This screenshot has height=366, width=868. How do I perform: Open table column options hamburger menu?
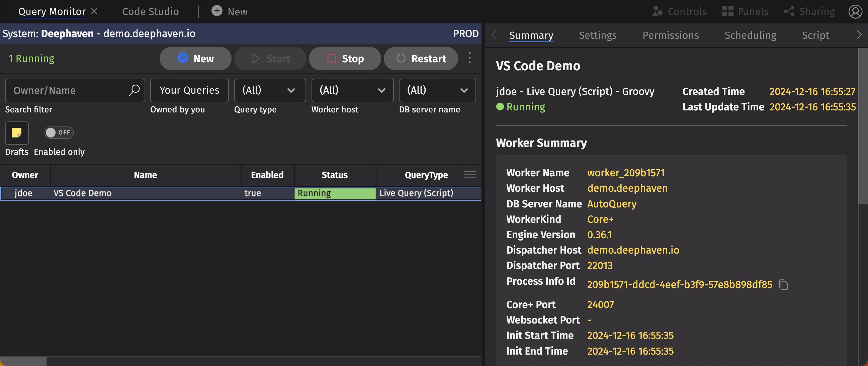(x=470, y=174)
